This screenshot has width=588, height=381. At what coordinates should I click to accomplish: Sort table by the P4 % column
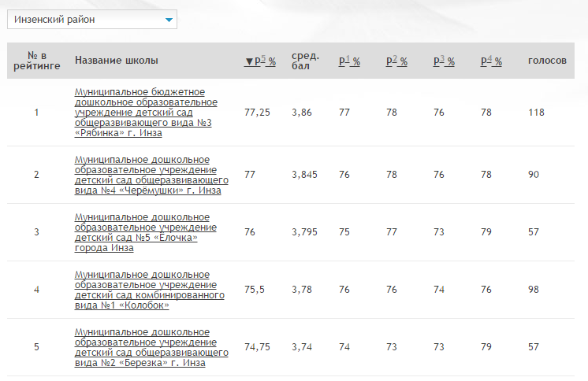pos(491,61)
